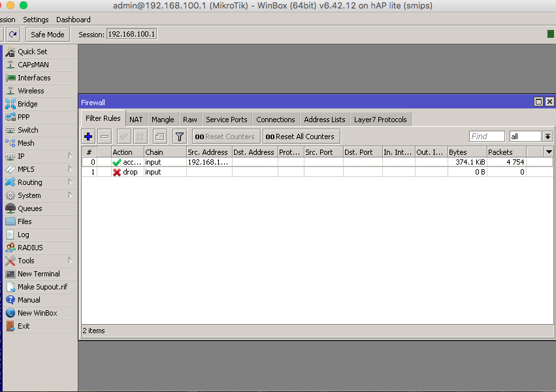Click Exit in sidebar

click(x=41, y=326)
